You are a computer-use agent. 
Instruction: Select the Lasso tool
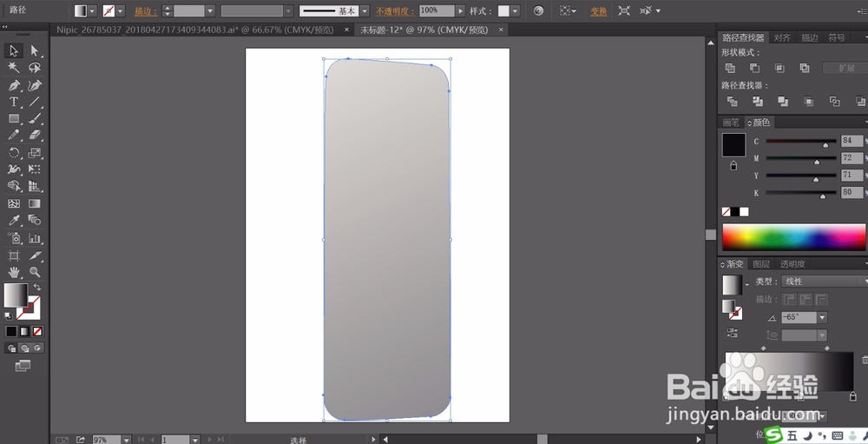pyautogui.click(x=35, y=68)
